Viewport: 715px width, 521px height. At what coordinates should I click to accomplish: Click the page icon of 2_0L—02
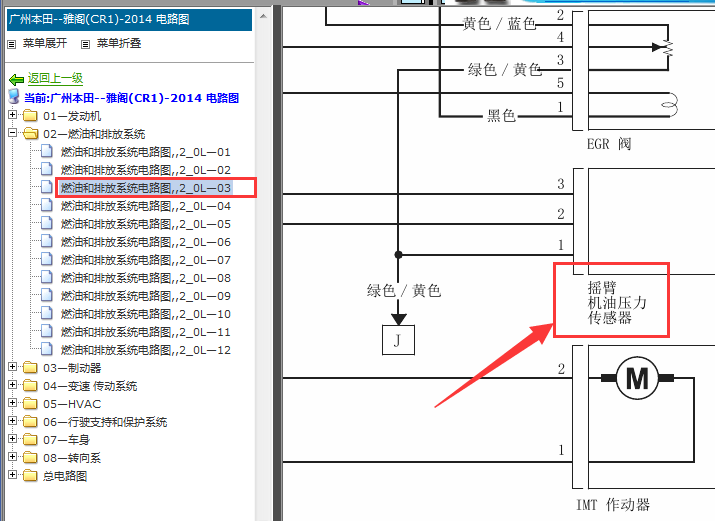(47, 169)
